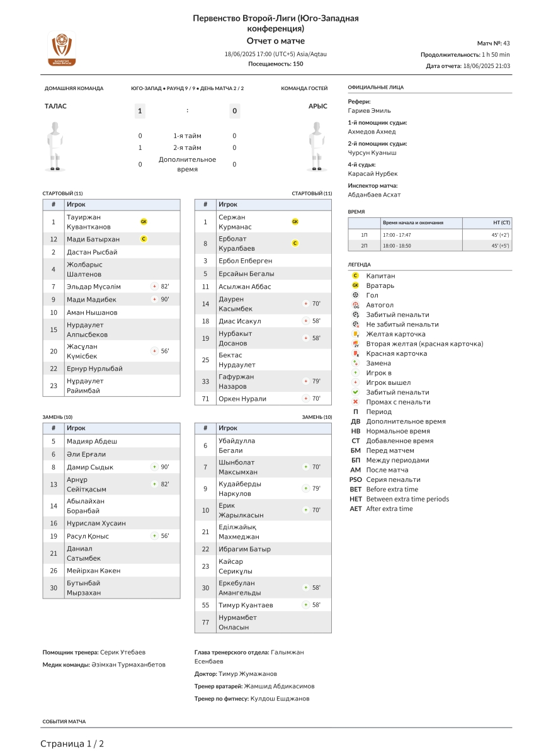The height and width of the screenshot is (756, 534).
Task: Click the Желтая карточка icon in the legend
Action: (356, 334)
